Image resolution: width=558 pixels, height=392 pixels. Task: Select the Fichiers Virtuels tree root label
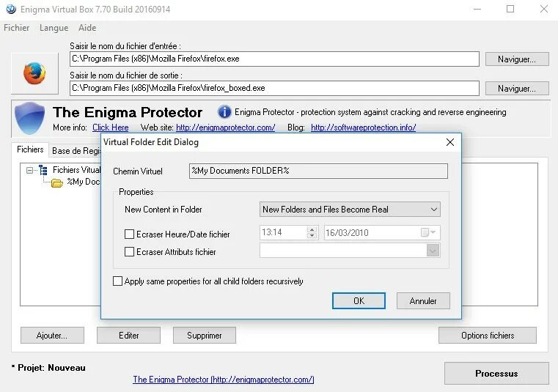[x=76, y=170]
